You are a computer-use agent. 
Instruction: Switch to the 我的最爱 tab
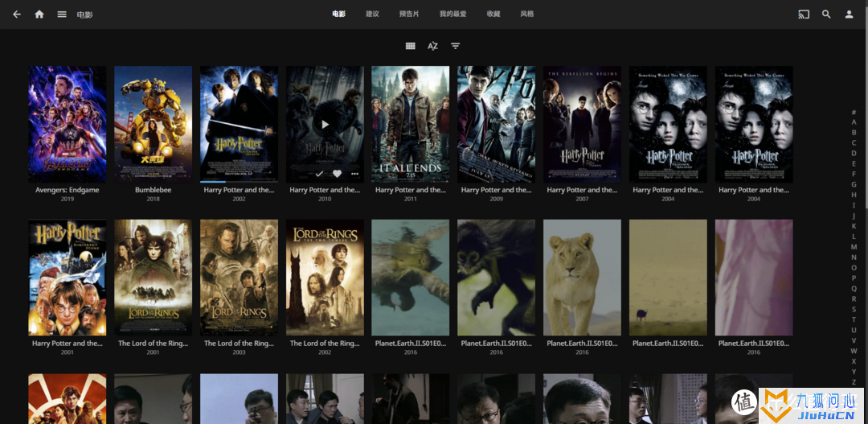tap(452, 14)
